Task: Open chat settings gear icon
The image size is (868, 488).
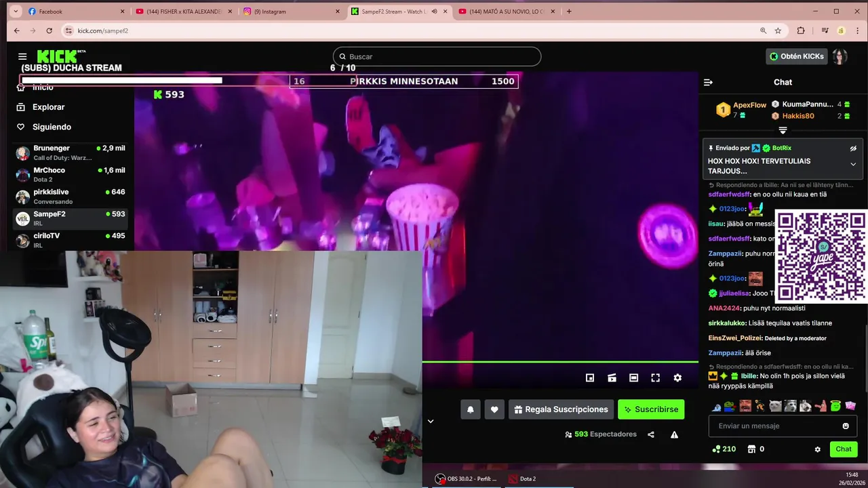Action: tap(817, 449)
